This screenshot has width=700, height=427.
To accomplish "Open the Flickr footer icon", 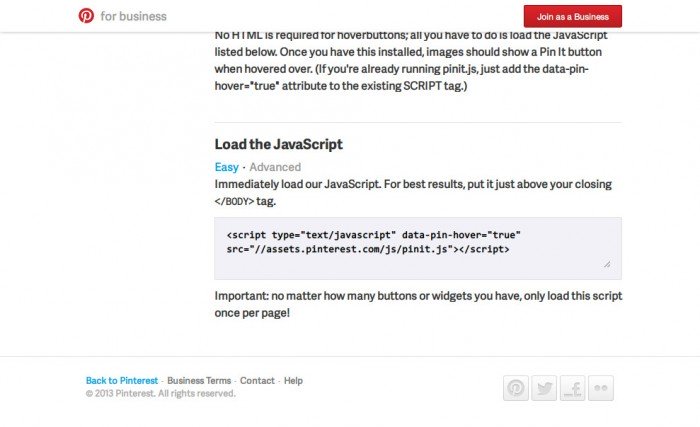I will click(x=600, y=388).
